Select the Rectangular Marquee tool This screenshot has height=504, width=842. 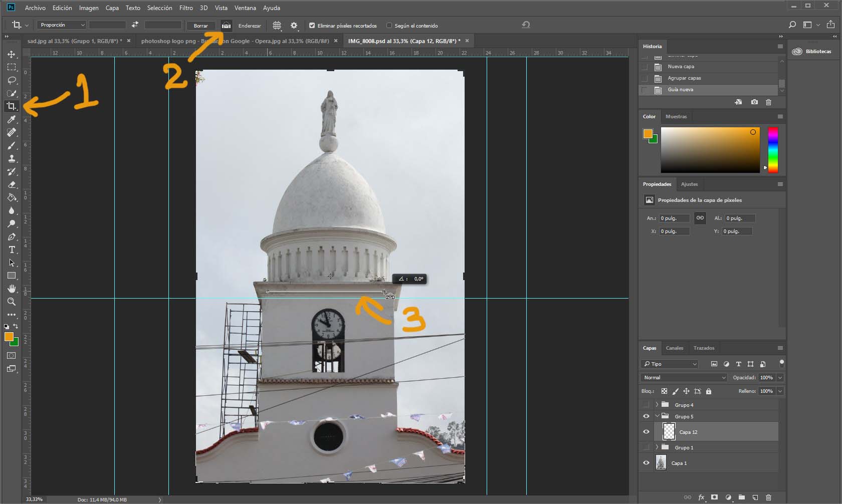point(11,67)
